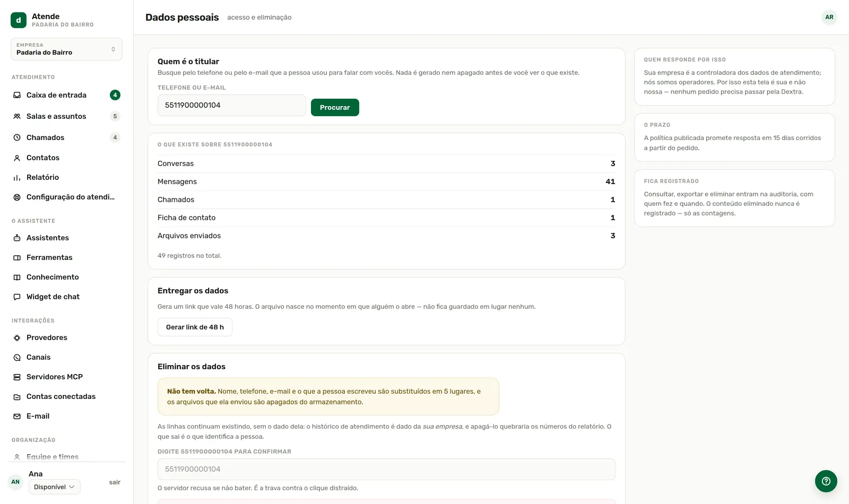The image size is (849, 504).
Task: Expand the Empresa Padaria do Bairro selector
Action: point(66,49)
